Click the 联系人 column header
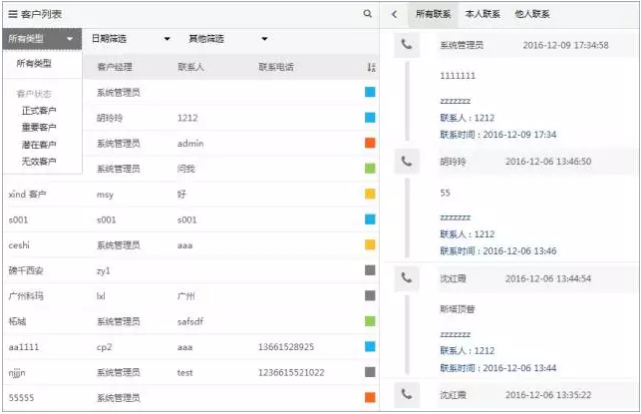641x414 pixels. 191,67
